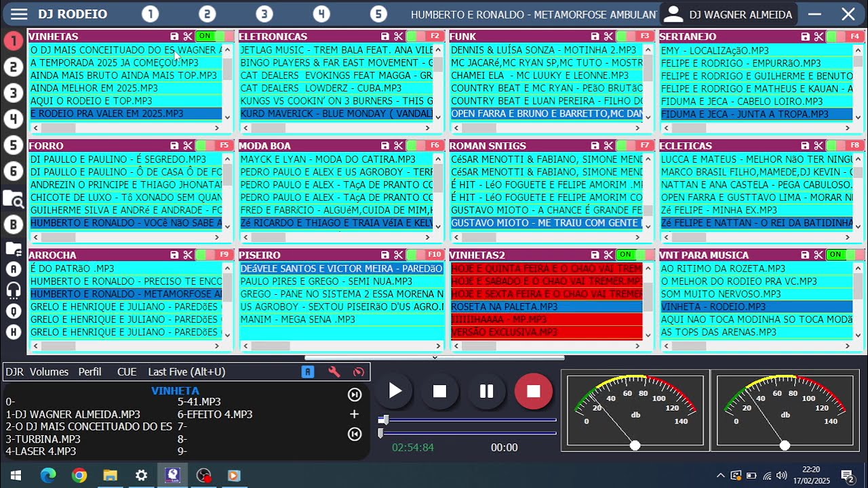Select deck number 5 in the top bar
This screenshot has width=868, height=488.
(x=378, y=14)
